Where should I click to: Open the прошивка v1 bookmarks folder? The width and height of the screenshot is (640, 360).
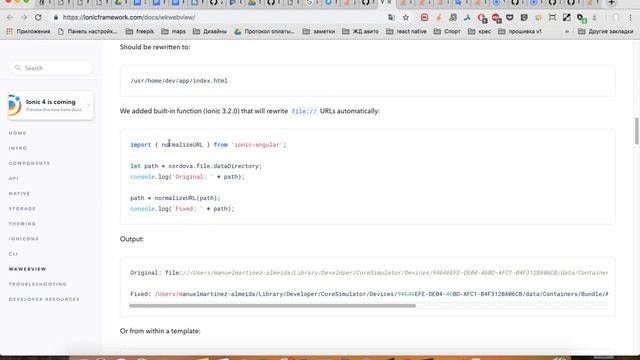(x=520, y=31)
